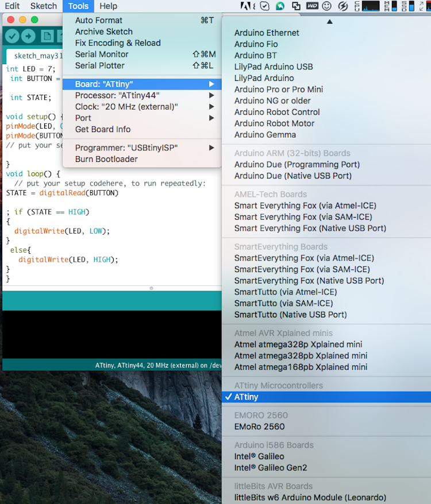This screenshot has width=431, height=504.
Task: Open the Help menu
Action: (x=108, y=6)
